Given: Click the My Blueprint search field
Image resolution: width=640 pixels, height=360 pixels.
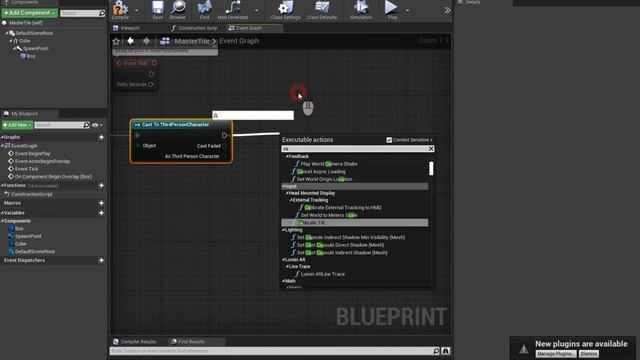Looking at the screenshot, I should 62,125.
